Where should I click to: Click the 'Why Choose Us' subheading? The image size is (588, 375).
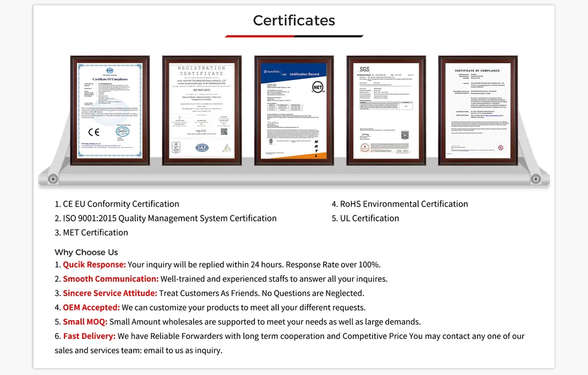point(86,252)
